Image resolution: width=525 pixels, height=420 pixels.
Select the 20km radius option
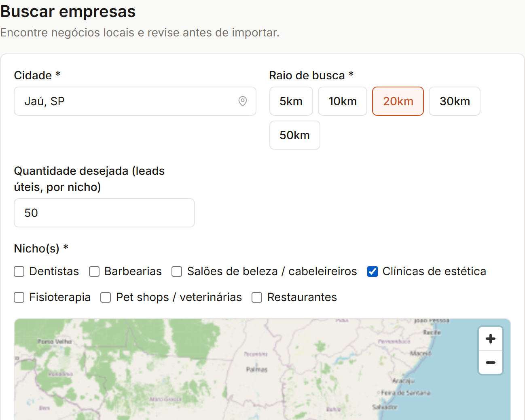click(398, 101)
